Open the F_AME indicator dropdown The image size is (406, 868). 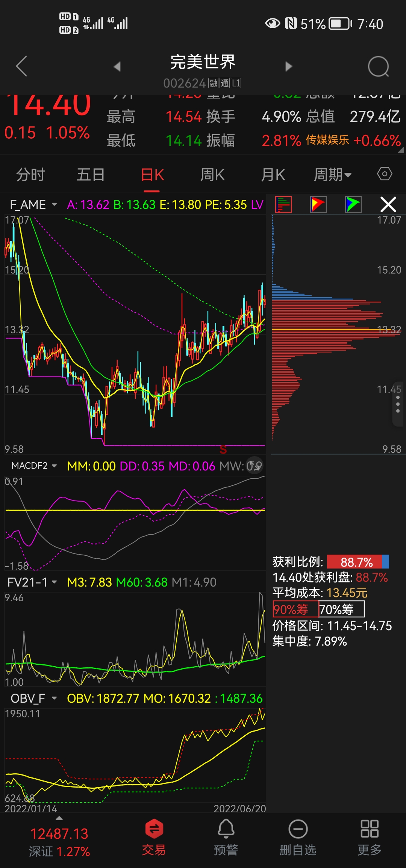33,204
